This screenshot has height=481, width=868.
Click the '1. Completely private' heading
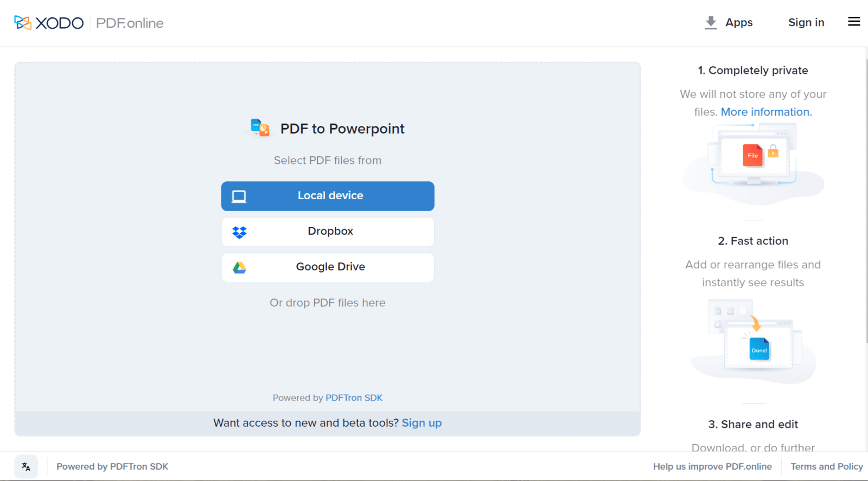coord(753,71)
